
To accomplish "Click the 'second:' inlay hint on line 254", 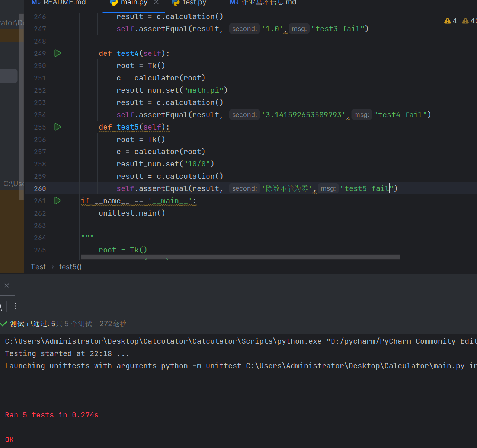I will click(x=244, y=115).
